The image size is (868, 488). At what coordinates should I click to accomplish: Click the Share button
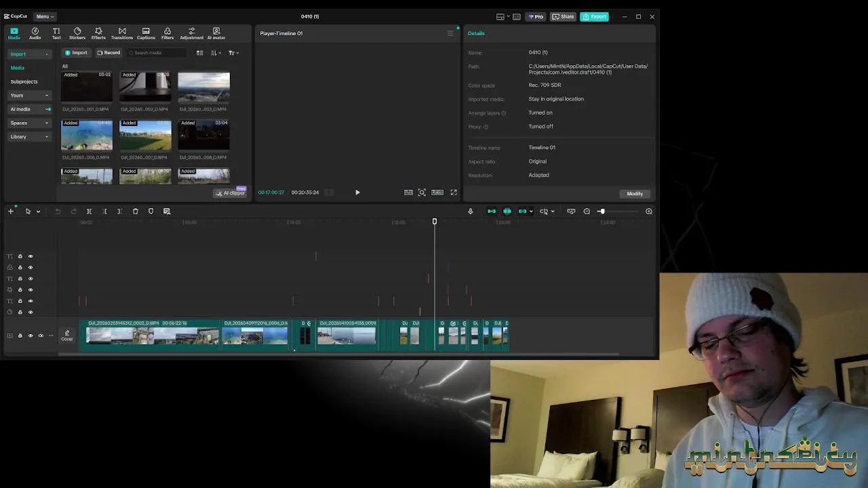tap(563, 16)
